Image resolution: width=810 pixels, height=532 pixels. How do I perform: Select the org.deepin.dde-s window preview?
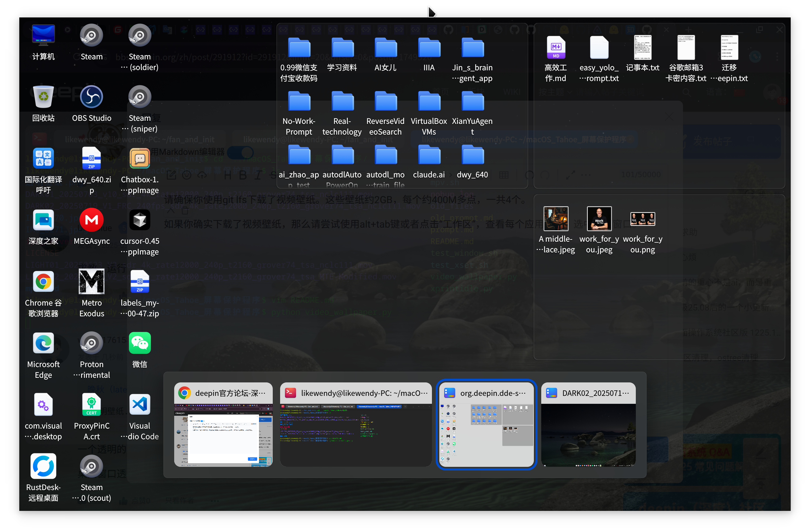(486, 425)
